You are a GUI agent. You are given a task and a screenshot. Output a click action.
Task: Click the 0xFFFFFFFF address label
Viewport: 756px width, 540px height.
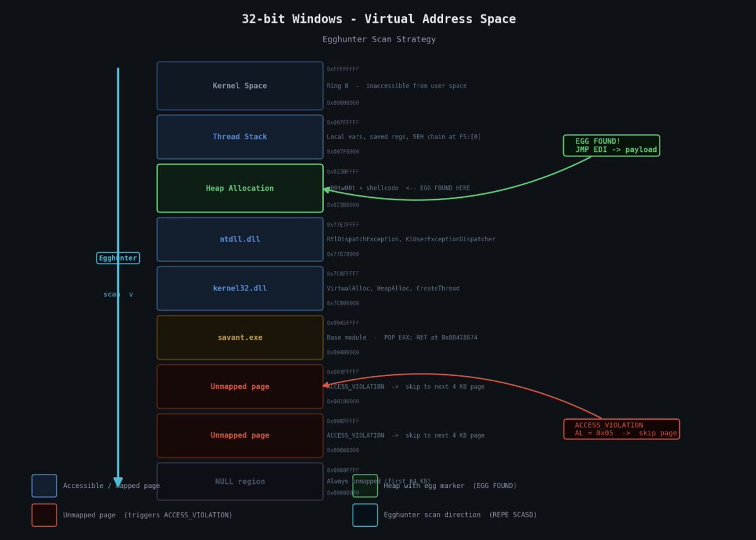(x=343, y=69)
